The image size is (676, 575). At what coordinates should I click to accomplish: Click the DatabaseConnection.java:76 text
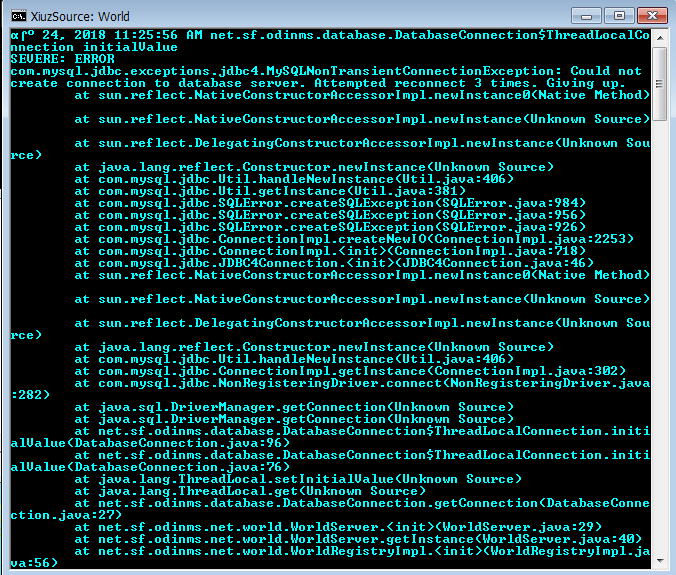point(182,467)
